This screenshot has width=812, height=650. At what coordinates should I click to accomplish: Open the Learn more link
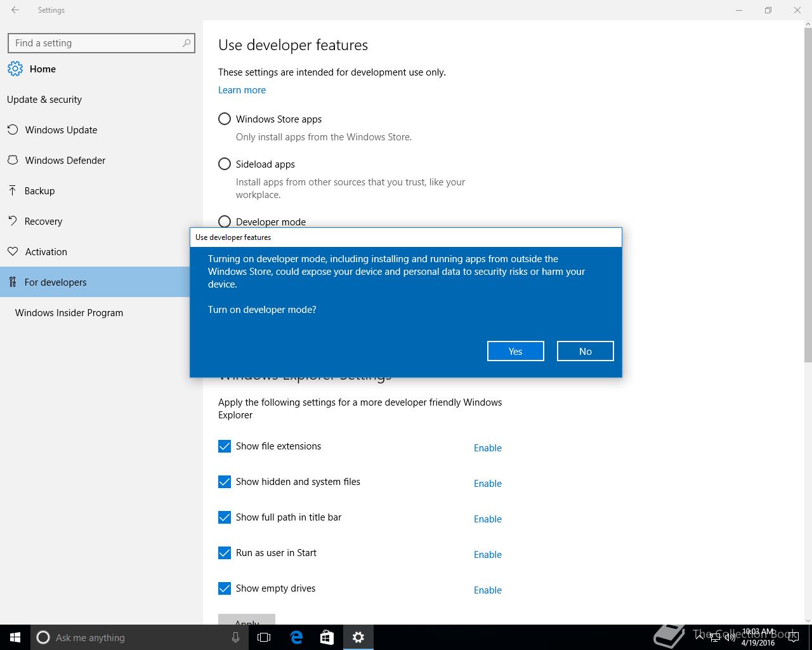tap(242, 90)
